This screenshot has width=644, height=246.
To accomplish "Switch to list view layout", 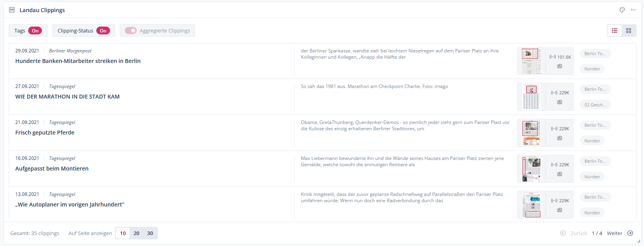I will pos(615,31).
